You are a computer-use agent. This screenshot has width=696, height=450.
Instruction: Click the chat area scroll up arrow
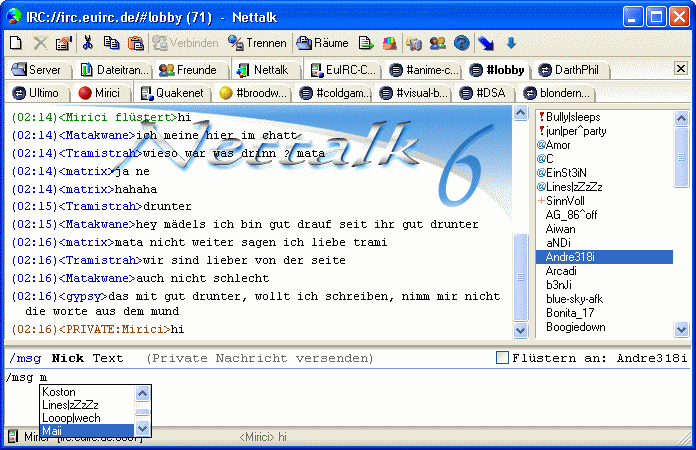pyautogui.click(x=520, y=113)
